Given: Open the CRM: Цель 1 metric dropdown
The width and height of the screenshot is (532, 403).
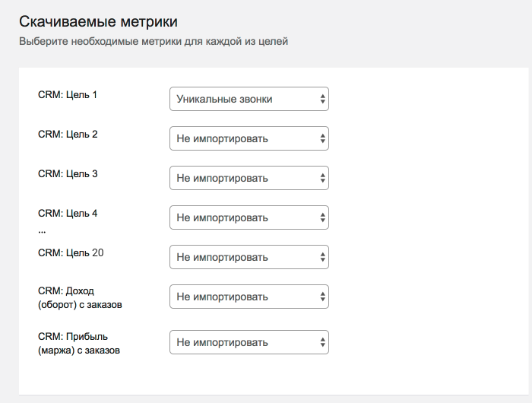Looking at the screenshot, I should pos(249,99).
